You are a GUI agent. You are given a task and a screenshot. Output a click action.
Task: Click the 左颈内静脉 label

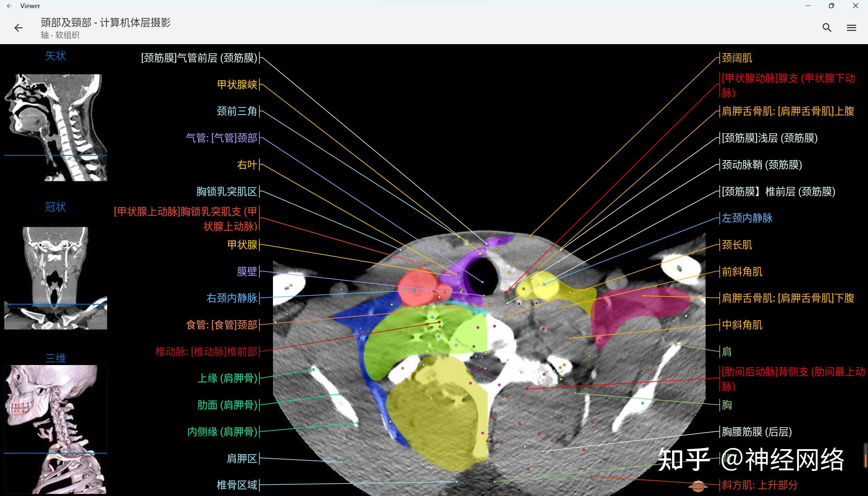pos(747,218)
